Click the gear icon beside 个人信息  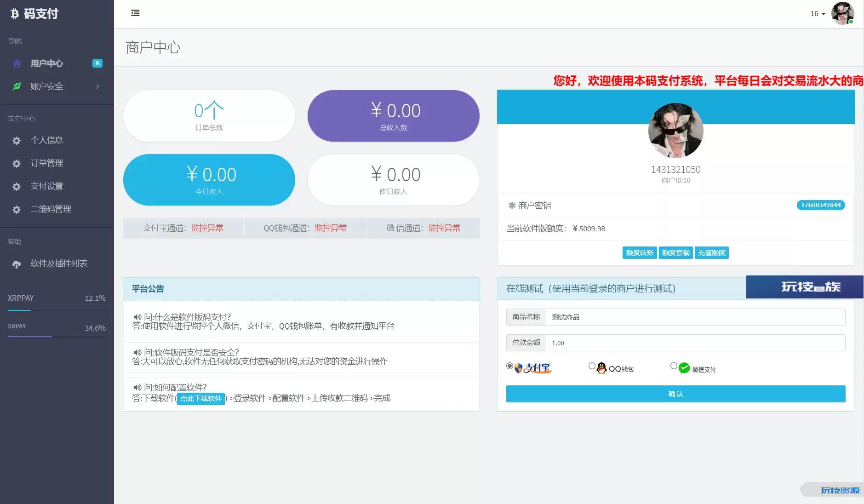click(17, 141)
